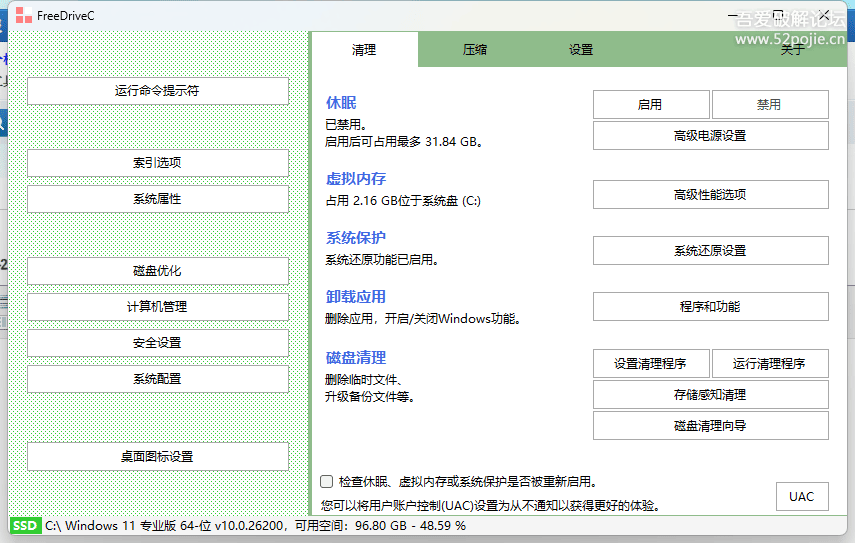Open 高级性能选项
Viewport: 855px width, 543px height.
tap(711, 194)
